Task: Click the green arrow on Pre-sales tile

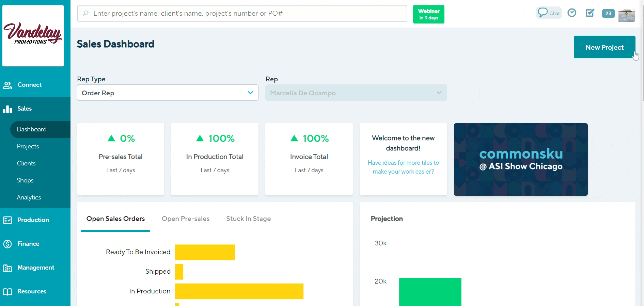Action: (x=111, y=138)
